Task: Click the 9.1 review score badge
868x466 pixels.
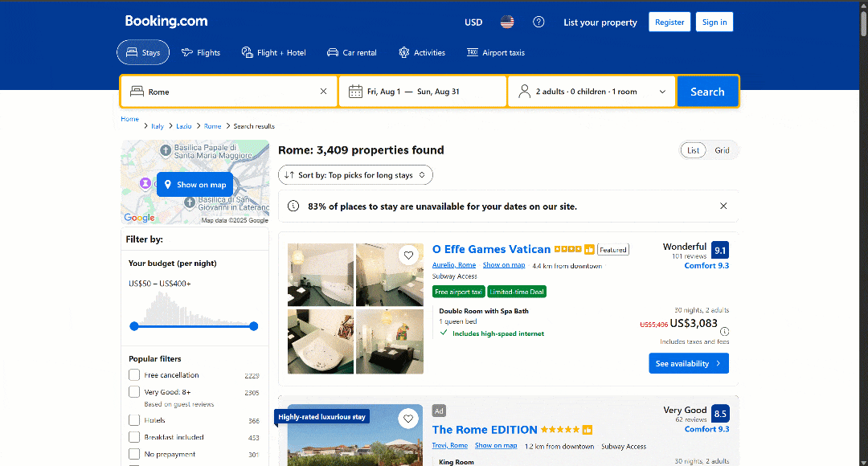Action: [719, 250]
